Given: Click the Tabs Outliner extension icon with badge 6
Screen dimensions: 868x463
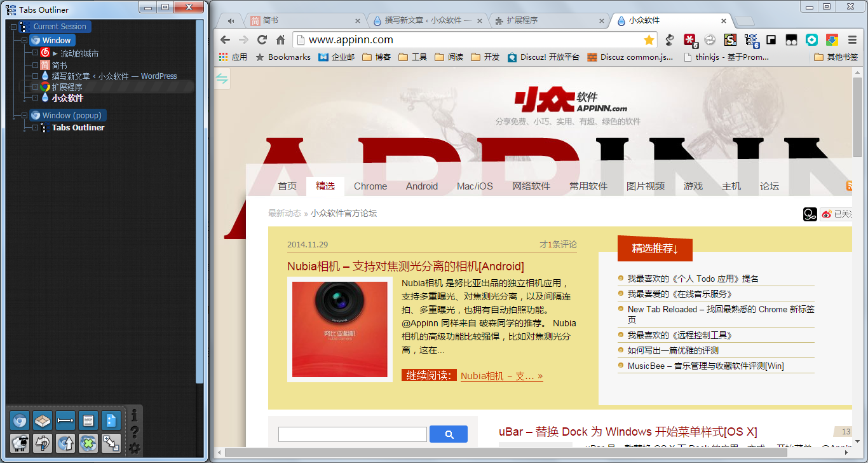Looking at the screenshot, I should pyautogui.click(x=752, y=40).
